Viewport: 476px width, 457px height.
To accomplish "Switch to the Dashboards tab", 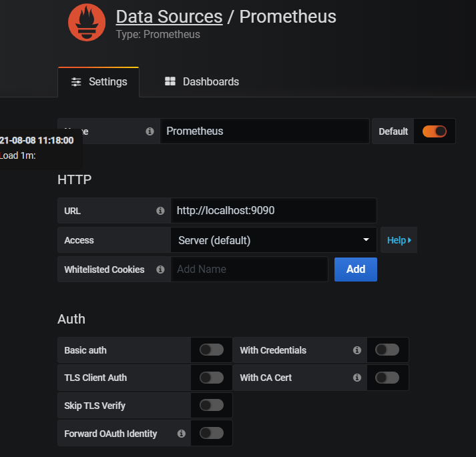I will pyautogui.click(x=202, y=81).
